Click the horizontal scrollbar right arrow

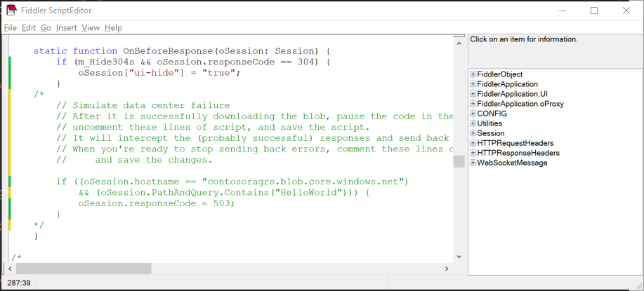(x=447, y=269)
